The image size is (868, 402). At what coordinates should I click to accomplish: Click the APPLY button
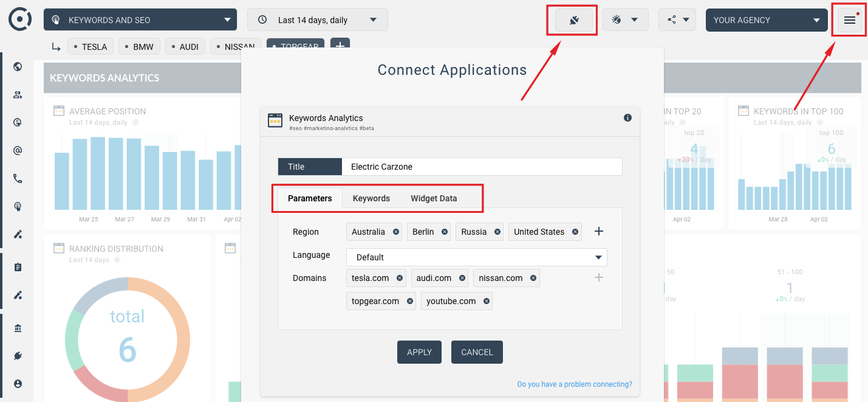click(419, 352)
